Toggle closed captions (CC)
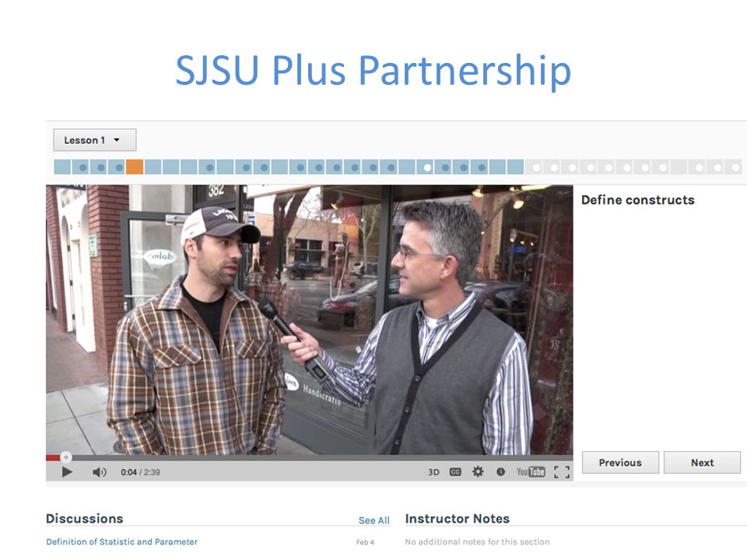Screen dimensions: 747x560 coord(455,472)
